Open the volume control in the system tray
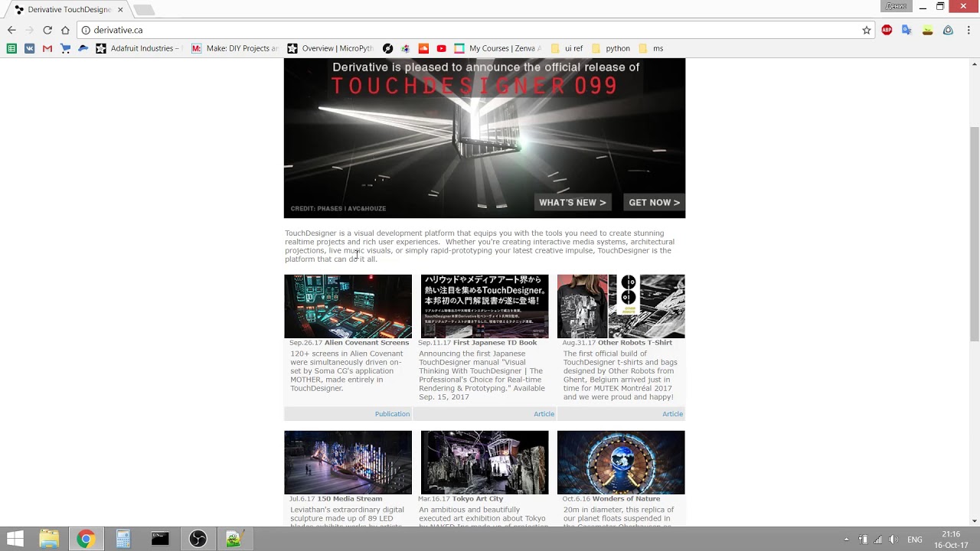 coord(893,540)
